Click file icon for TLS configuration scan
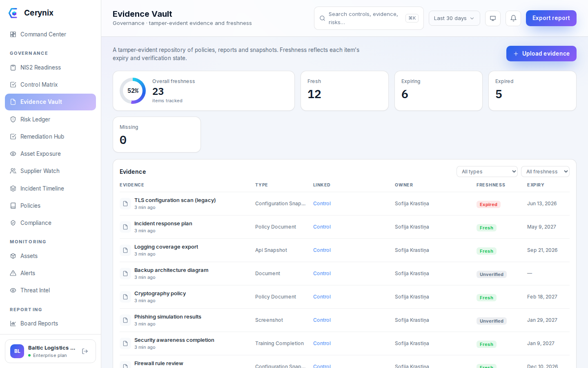The image size is (588, 368). [x=125, y=204]
